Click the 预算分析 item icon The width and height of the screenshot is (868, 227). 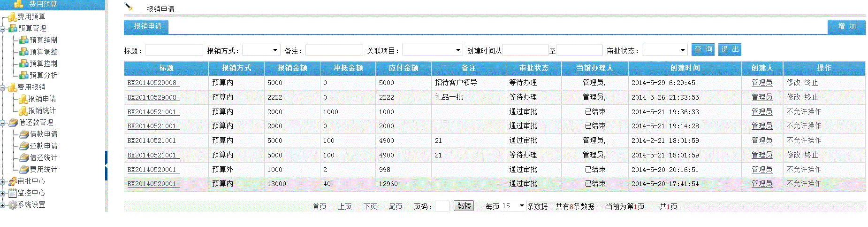click(24, 75)
